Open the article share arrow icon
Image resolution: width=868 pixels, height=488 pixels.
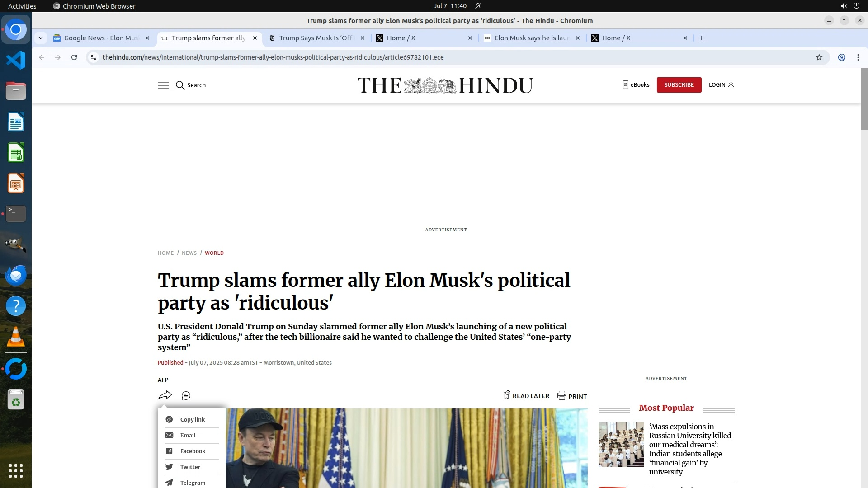[165, 395]
